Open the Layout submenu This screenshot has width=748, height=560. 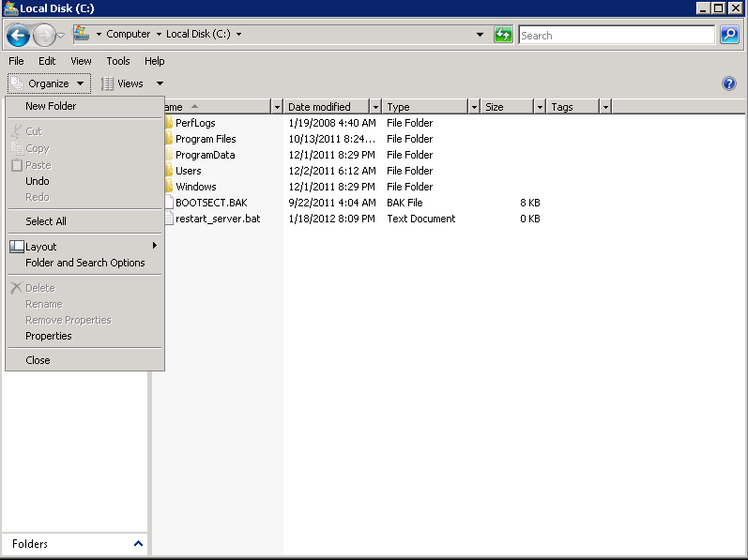[84, 247]
